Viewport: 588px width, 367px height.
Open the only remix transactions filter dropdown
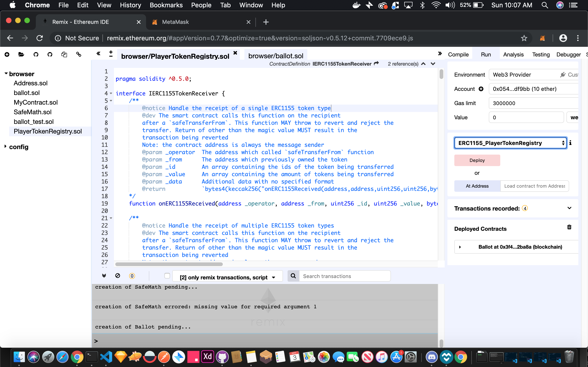(x=227, y=277)
